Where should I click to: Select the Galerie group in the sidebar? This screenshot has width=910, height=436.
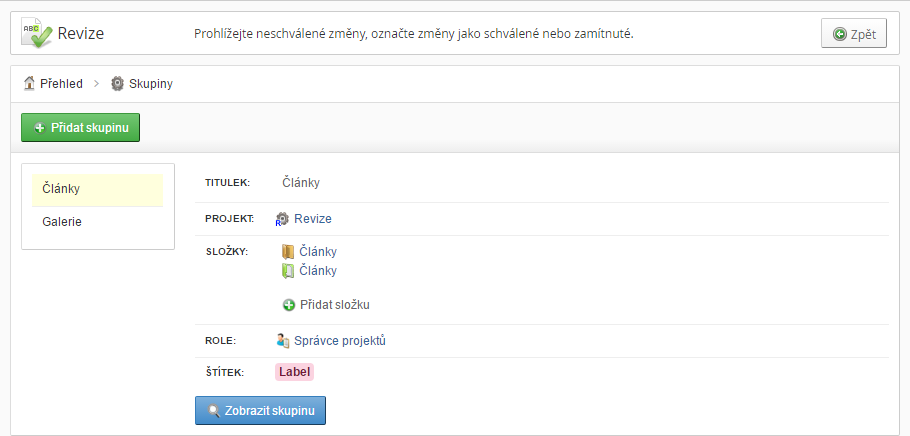(x=98, y=222)
